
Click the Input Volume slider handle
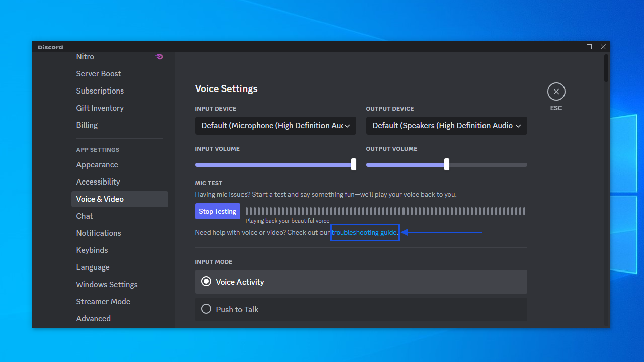pyautogui.click(x=354, y=164)
